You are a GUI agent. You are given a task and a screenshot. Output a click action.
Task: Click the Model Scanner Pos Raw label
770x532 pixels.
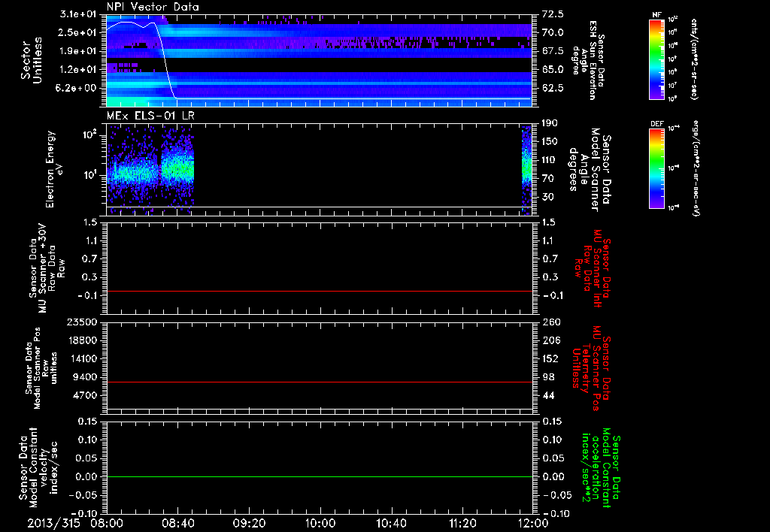click(41, 368)
